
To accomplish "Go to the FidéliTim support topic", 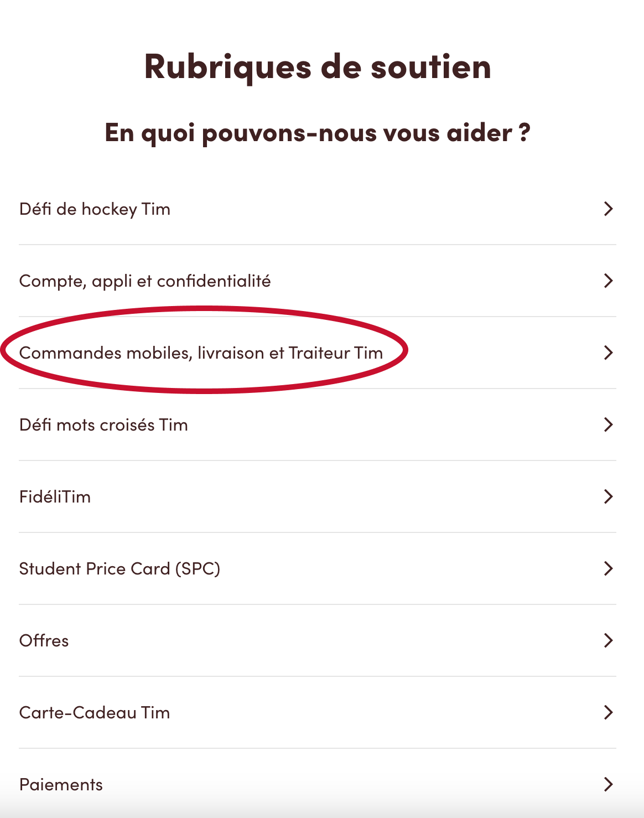I will click(x=55, y=497).
